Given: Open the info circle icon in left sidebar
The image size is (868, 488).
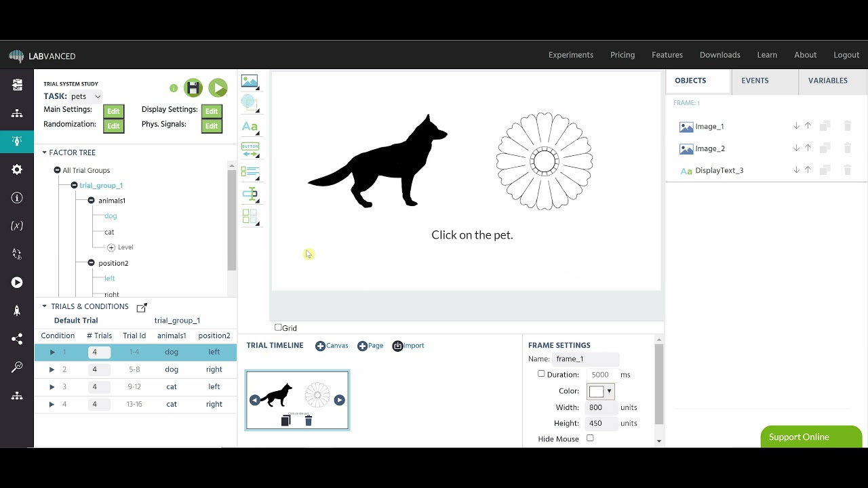Looking at the screenshot, I should [17, 198].
